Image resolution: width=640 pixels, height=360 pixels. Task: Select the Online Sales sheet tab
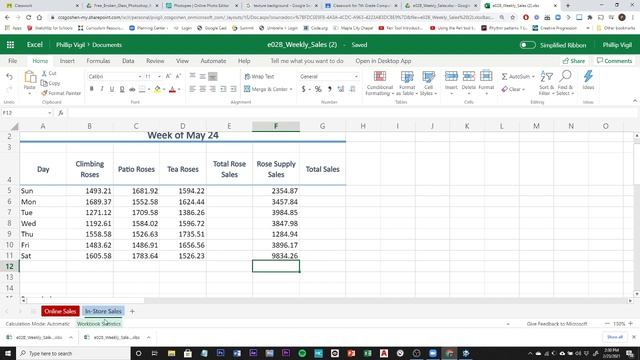coord(60,311)
